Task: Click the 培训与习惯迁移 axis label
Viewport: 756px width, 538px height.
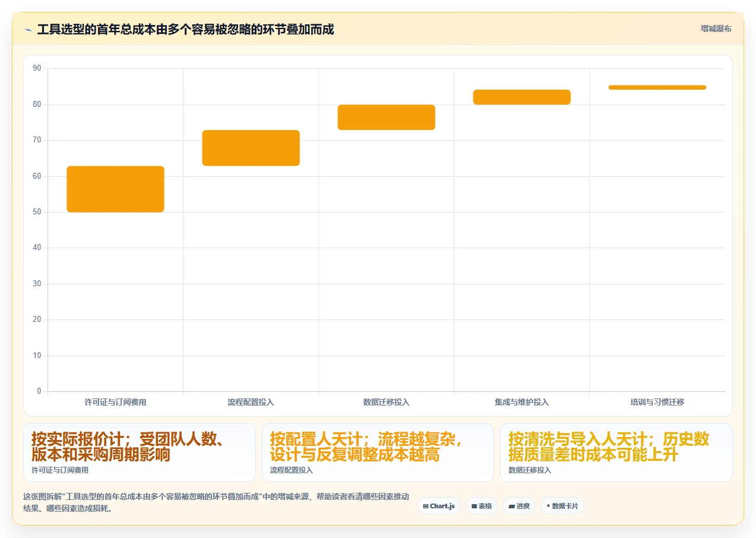Action: click(657, 402)
